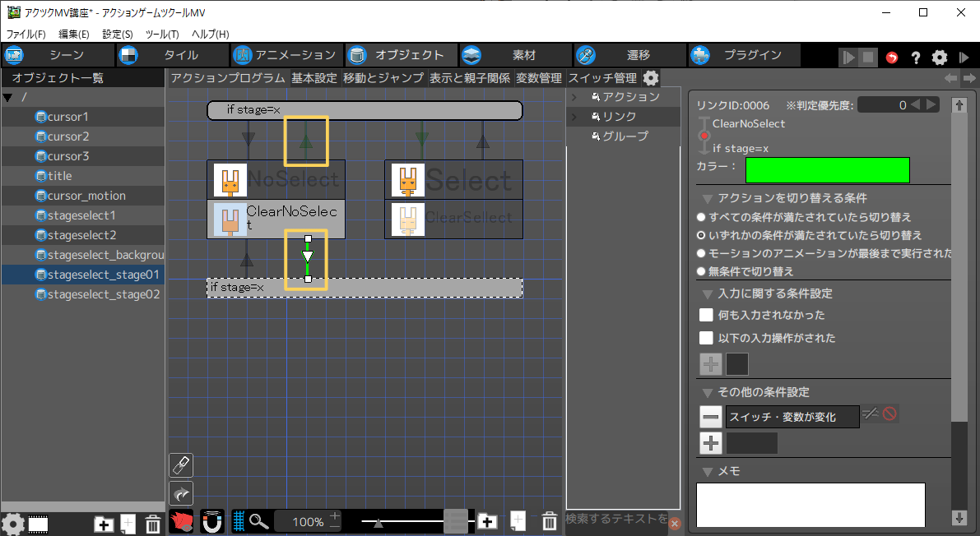Click the add folder icon under object list
980x536 pixels.
104,524
